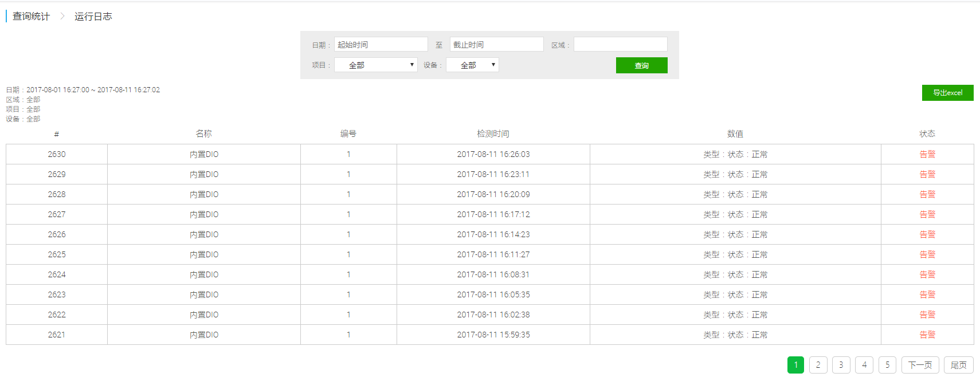Jump to the last page

[x=958, y=365]
